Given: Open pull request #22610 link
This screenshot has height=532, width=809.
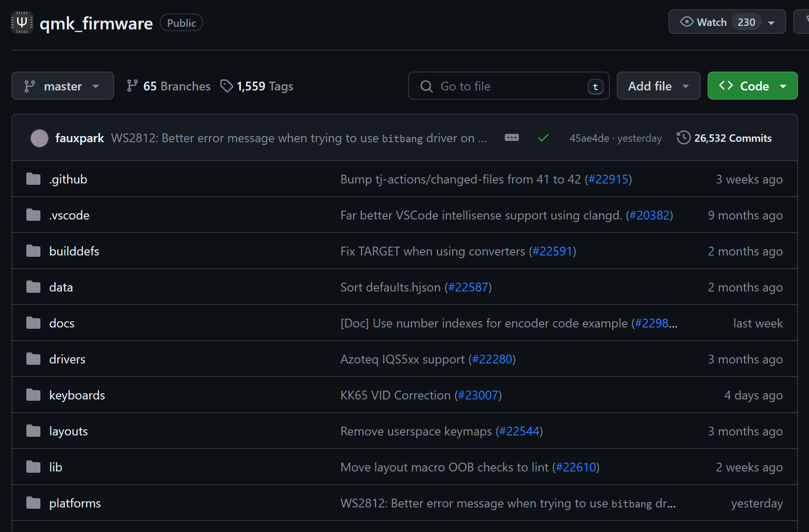Looking at the screenshot, I should [x=576, y=467].
